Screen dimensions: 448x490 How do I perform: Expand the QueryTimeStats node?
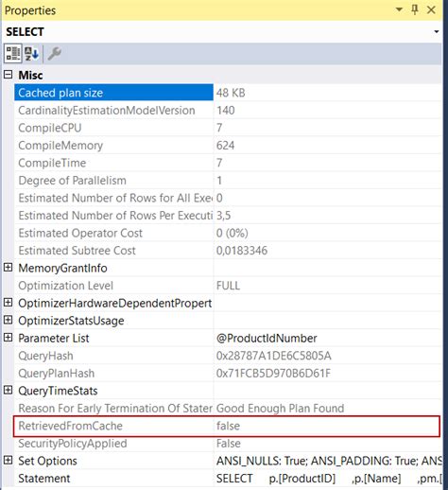8,391
